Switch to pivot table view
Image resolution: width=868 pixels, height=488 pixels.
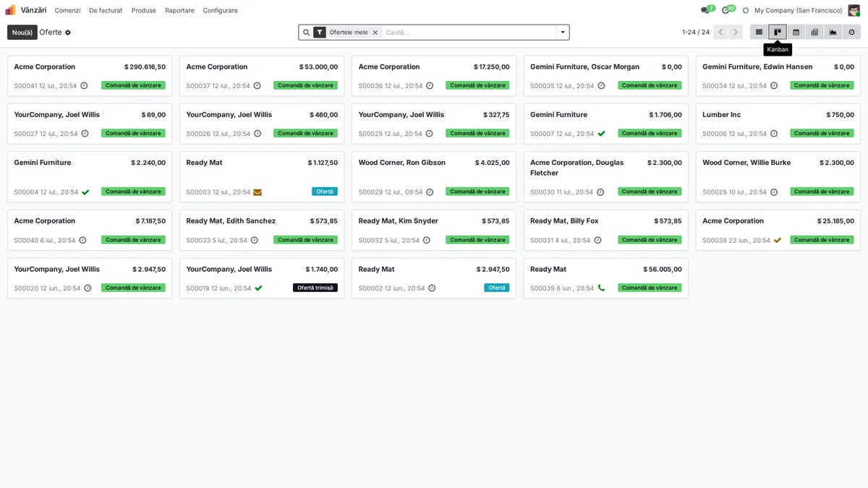pos(814,33)
